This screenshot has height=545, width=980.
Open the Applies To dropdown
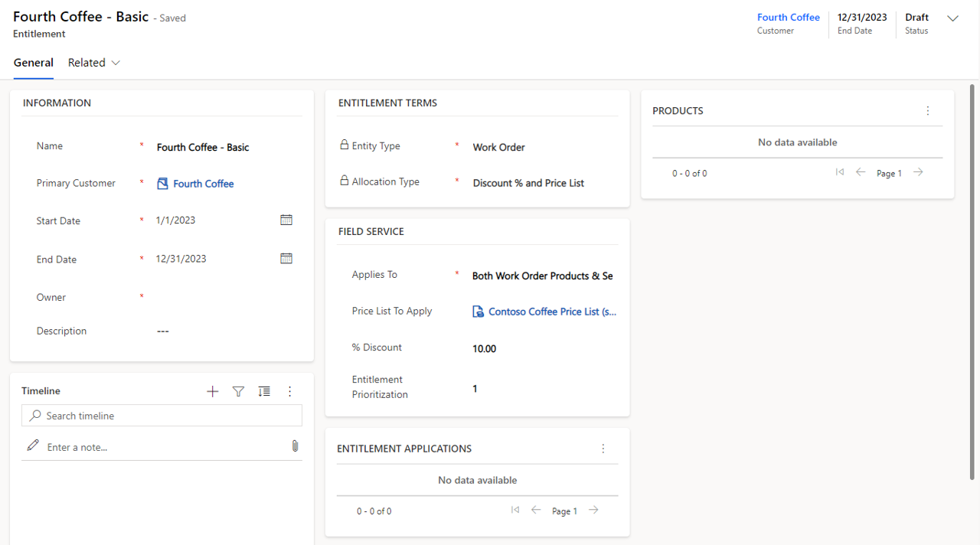(543, 276)
